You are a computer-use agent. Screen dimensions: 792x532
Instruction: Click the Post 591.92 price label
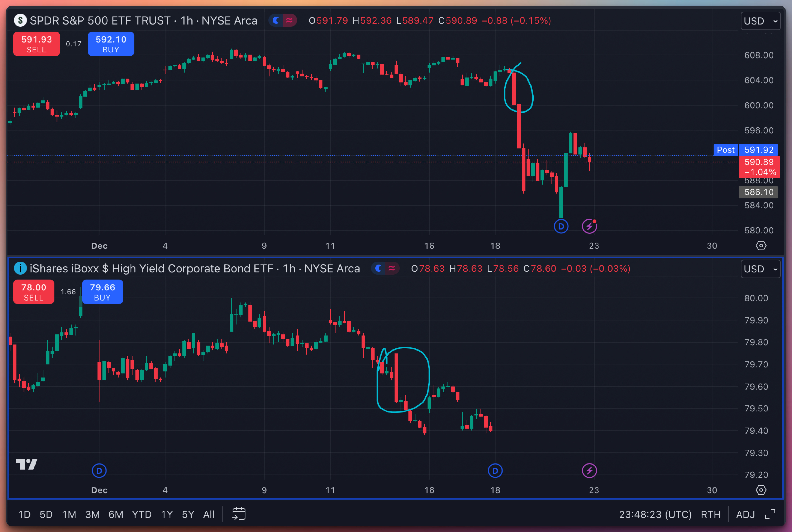pyautogui.click(x=746, y=150)
